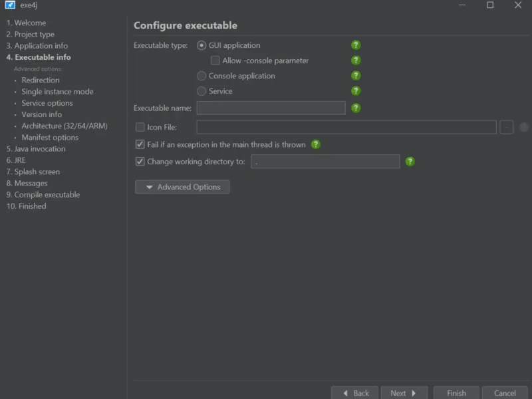Select Console application radio button
This screenshot has width=532, height=399.
pyautogui.click(x=201, y=76)
